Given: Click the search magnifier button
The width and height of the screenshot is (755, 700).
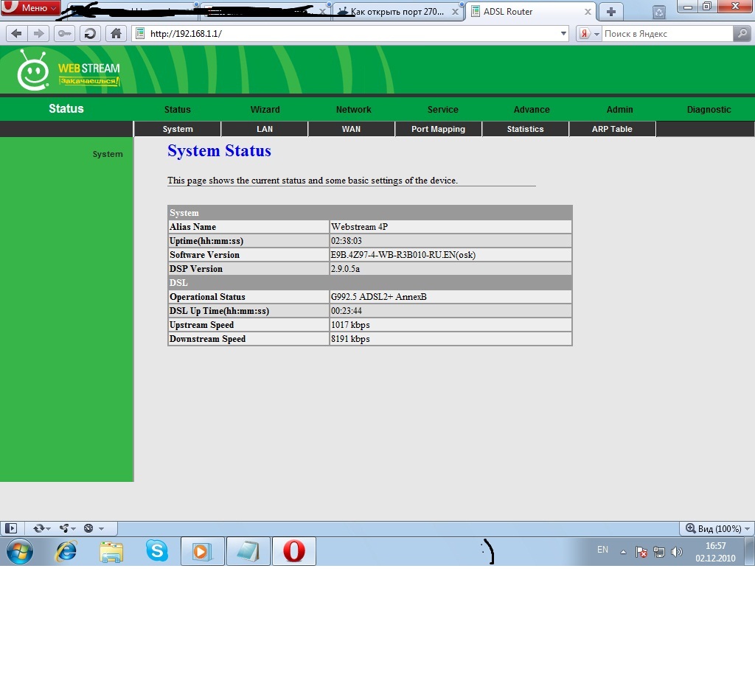Looking at the screenshot, I should [x=742, y=34].
